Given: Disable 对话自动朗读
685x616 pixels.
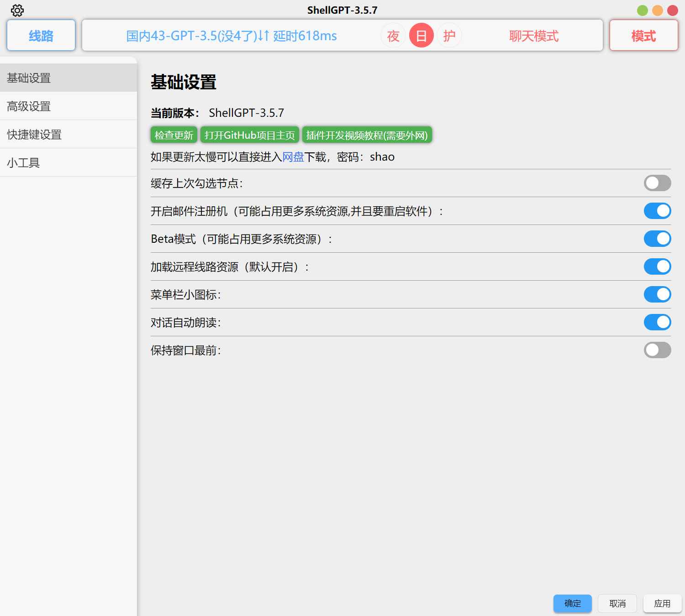Looking at the screenshot, I should (657, 322).
